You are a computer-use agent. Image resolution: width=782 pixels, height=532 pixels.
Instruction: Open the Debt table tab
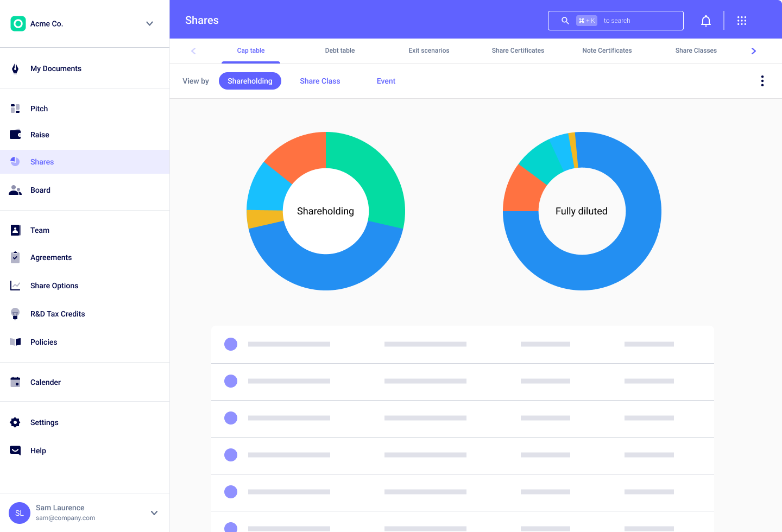(x=339, y=50)
